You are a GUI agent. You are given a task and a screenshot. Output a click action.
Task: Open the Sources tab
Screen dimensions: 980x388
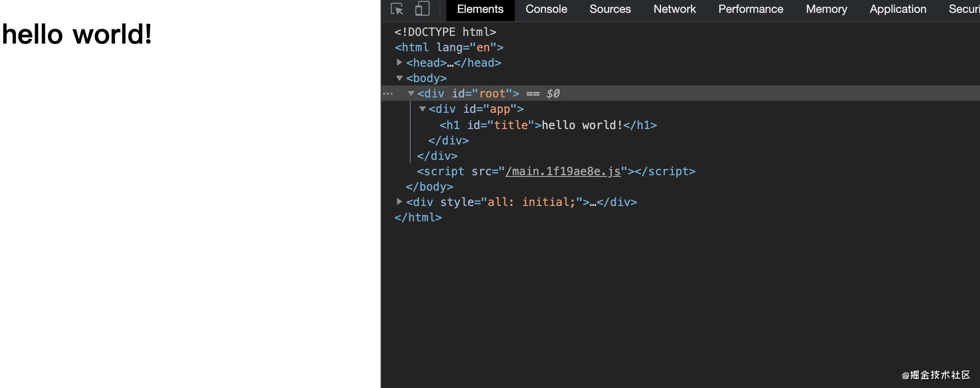point(610,9)
